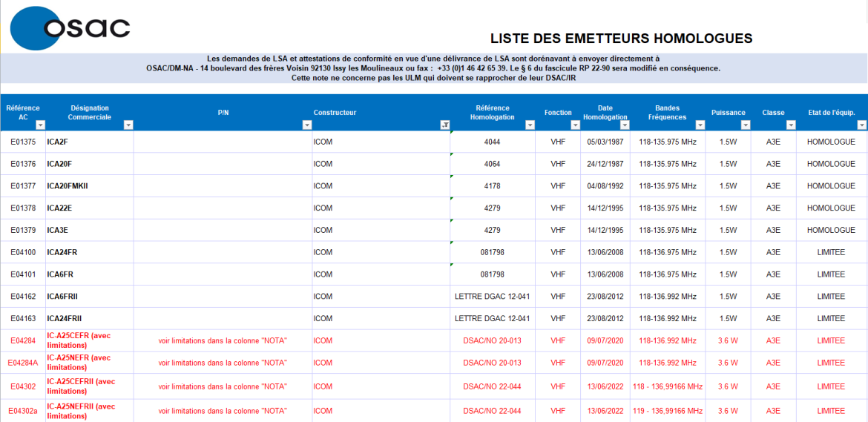Select cell E04302a
868x422 pixels.
23,411
